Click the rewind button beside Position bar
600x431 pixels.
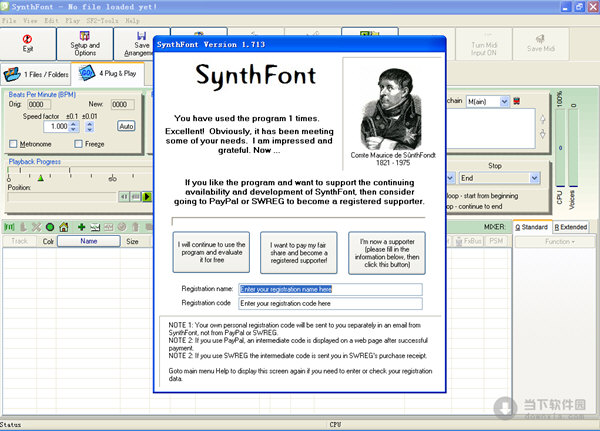pos(124,197)
